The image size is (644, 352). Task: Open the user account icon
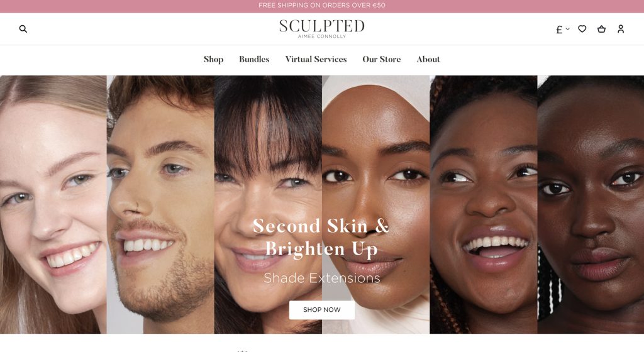point(621,29)
